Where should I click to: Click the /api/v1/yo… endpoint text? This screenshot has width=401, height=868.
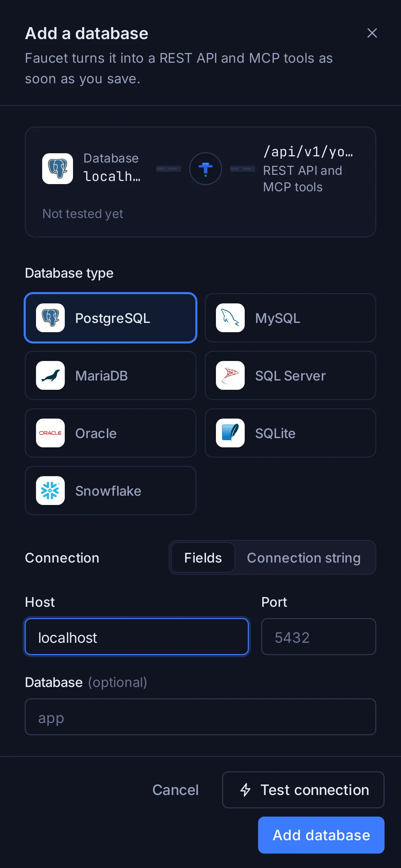coord(308,152)
